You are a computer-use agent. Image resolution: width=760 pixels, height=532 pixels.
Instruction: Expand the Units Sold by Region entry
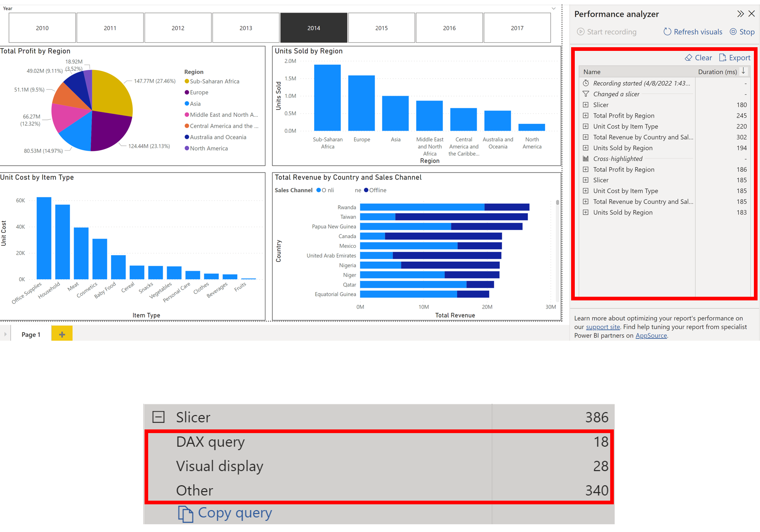(585, 148)
